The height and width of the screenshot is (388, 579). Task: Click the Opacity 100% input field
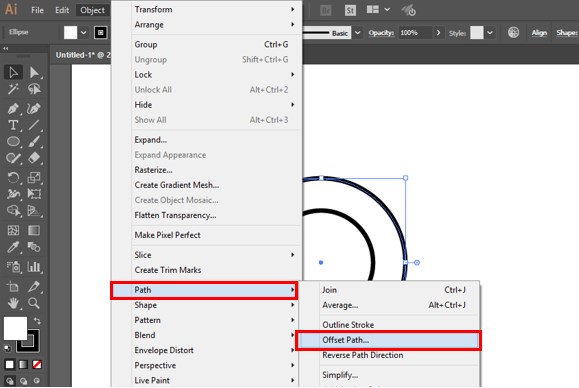(x=414, y=32)
